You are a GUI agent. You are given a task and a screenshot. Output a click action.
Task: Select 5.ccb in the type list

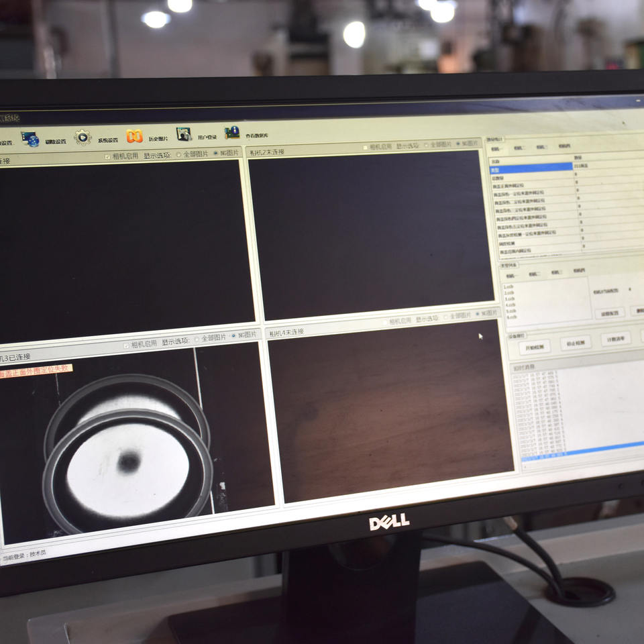click(x=511, y=311)
